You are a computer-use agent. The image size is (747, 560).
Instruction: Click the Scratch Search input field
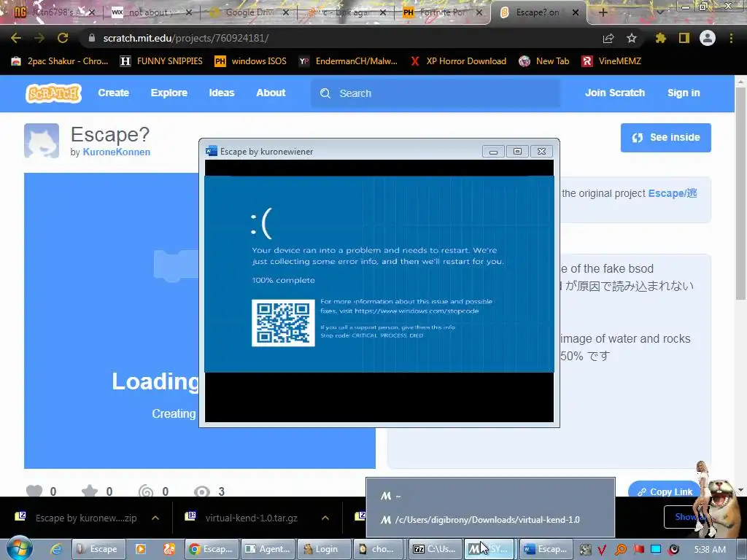(x=436, y=93)
